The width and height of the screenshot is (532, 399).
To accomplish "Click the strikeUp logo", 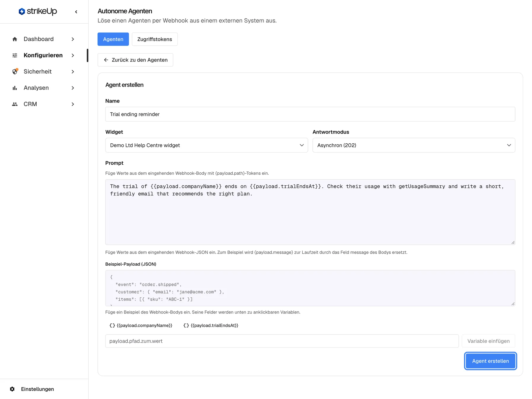I will click(x=38, y=12).
